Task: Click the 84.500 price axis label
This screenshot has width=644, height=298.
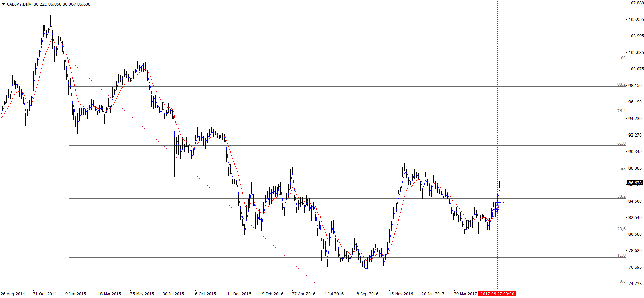Action: coord(635,201)
